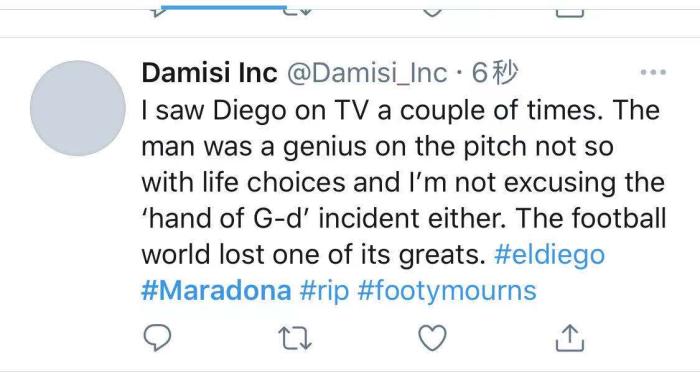Viewport: 700px width, 372px height.
Task: Open the three-dot more options menu
Action: [653, 72]
